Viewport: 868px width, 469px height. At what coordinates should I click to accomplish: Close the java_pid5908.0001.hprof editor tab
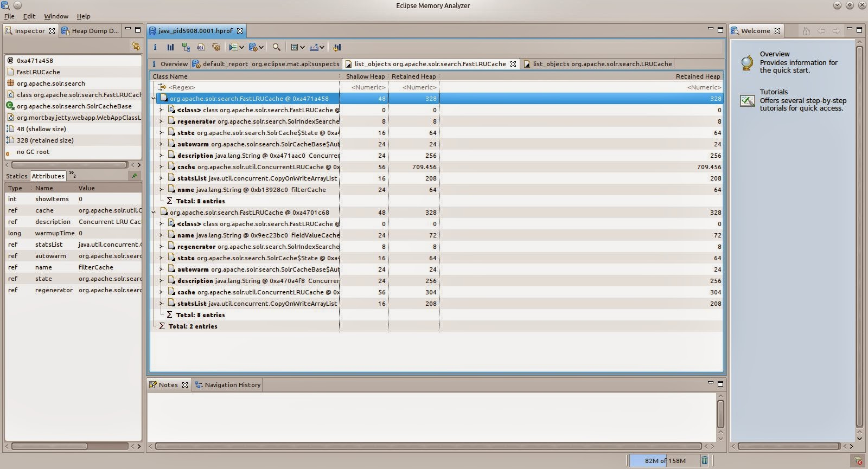click(240, 31)
